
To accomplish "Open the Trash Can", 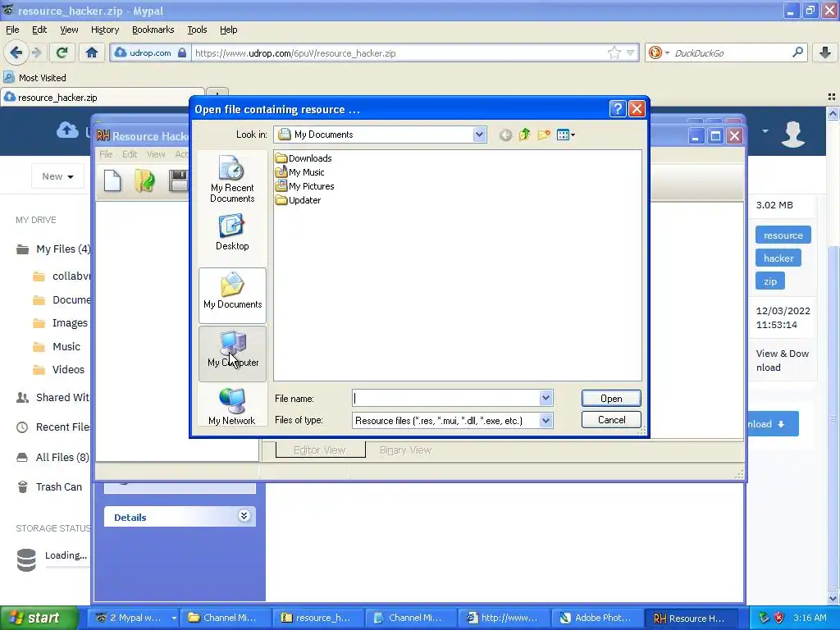I will 49,487.
